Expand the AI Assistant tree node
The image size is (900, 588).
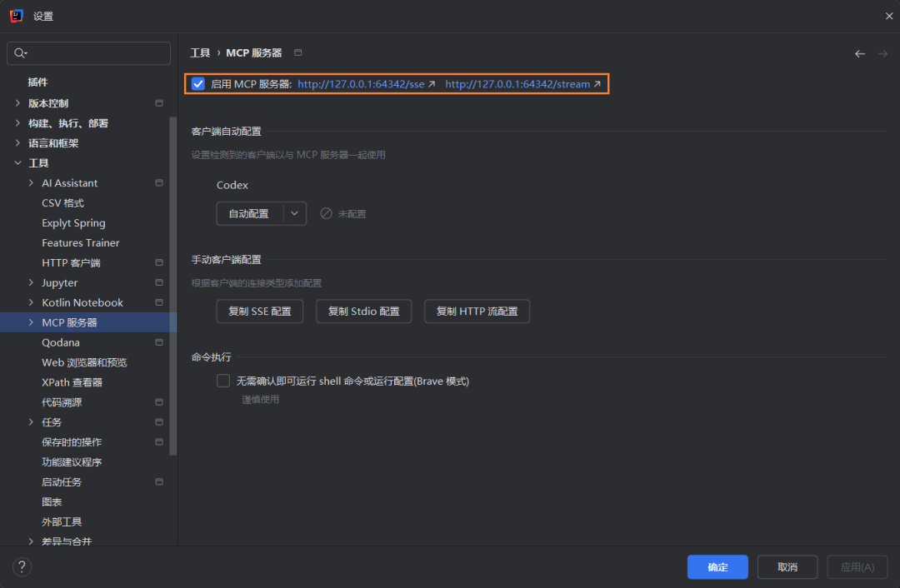point(31,183)
